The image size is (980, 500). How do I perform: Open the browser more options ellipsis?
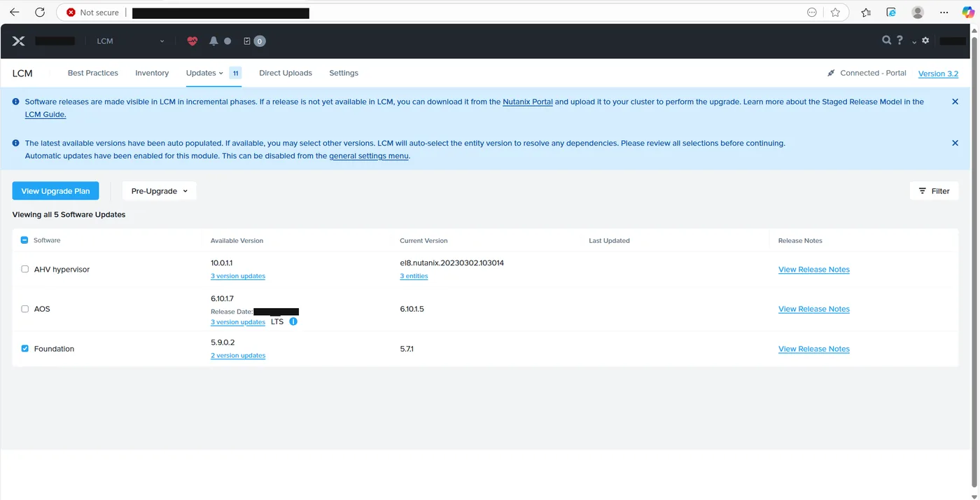click(944, 12)
